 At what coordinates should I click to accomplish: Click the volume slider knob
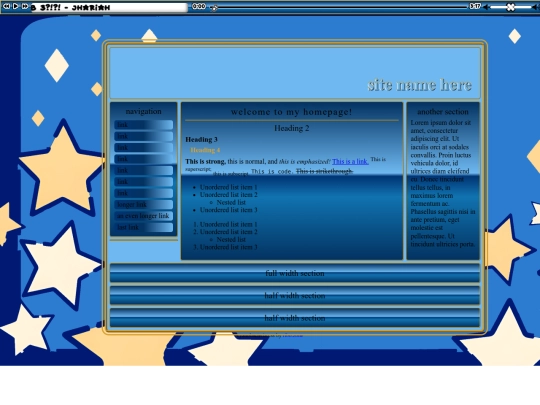pos(511,7)
